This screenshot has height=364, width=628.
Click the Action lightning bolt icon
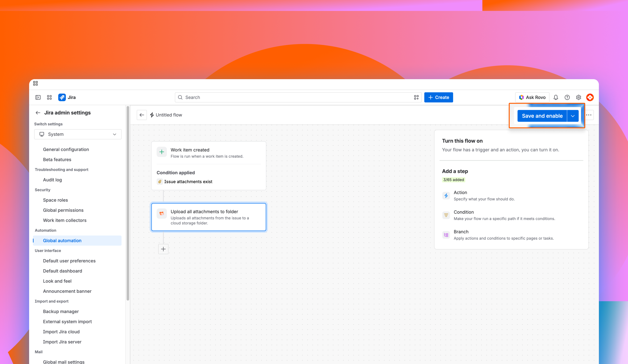pos(446,196)
